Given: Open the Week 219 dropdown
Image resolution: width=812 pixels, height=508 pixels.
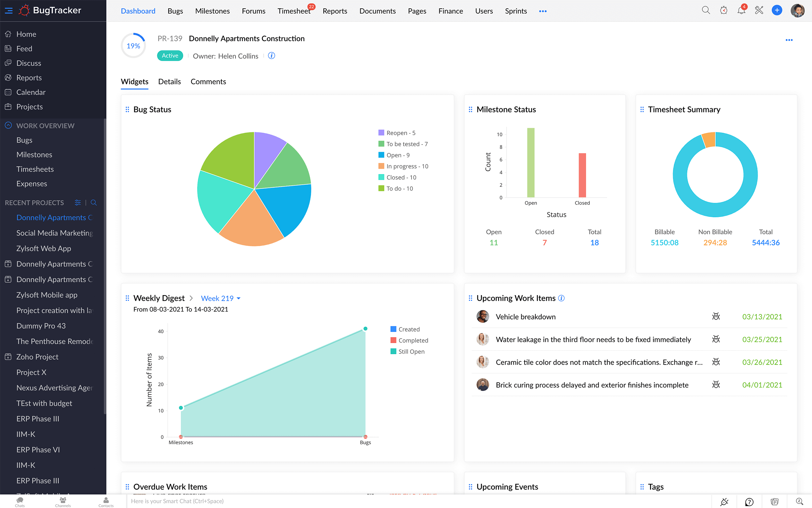Looking at the screenshot, I should coord(221,298).
